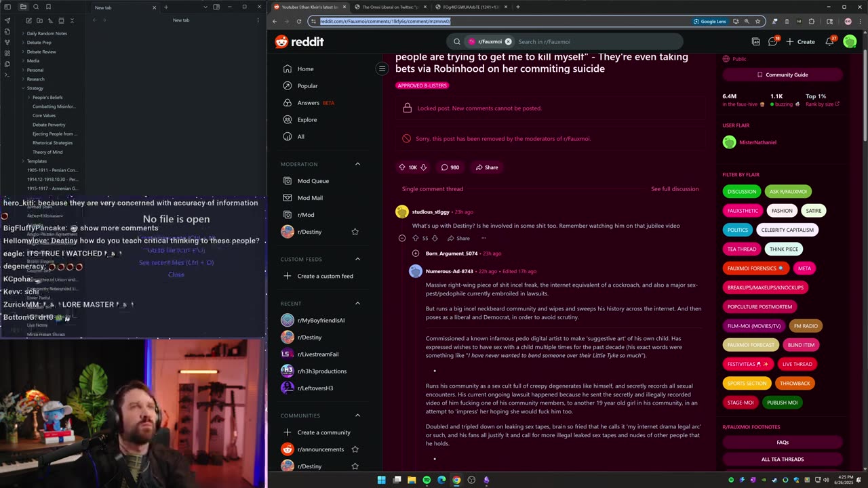Image resolution: width=868 pixels, height=488 pixels.
Task: Open Reddit user avatar menu
Action: 850,41
